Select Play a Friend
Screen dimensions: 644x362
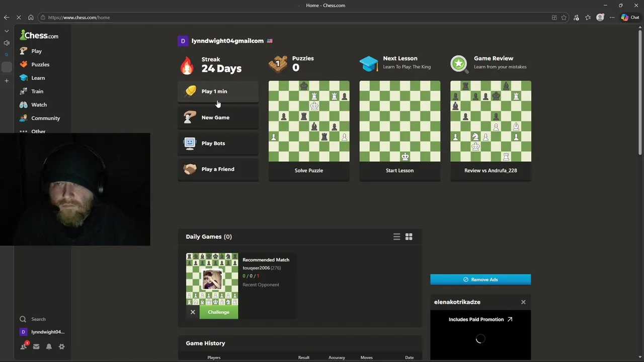218,169
